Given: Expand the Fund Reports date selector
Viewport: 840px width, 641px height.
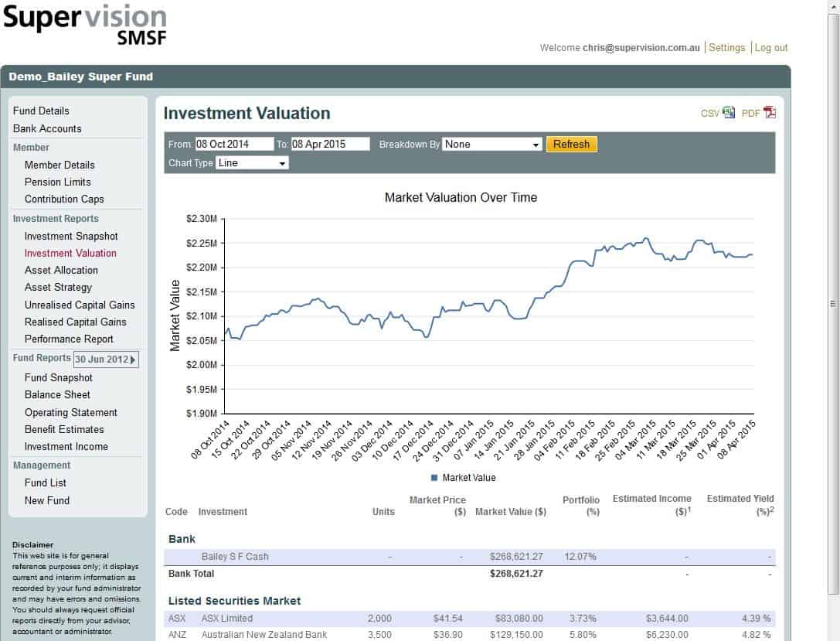Looking at the screenshot, I should [x=106, y=359].
